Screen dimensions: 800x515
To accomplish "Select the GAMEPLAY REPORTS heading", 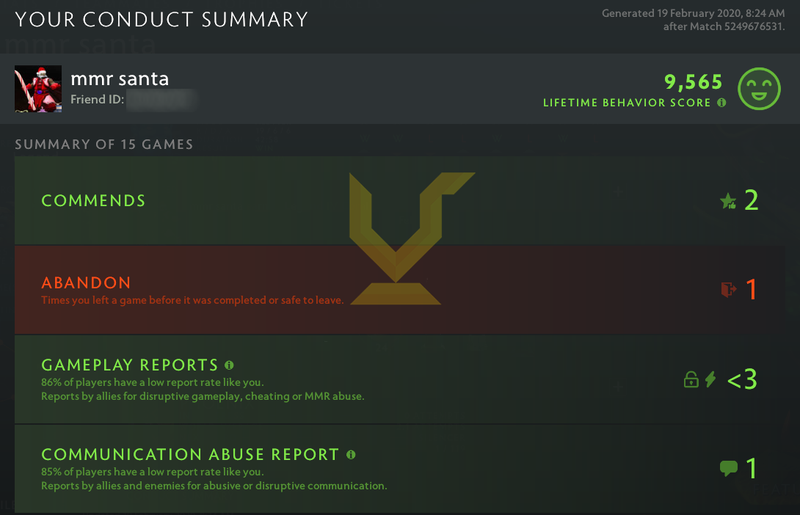I will (x=129, y=365).
